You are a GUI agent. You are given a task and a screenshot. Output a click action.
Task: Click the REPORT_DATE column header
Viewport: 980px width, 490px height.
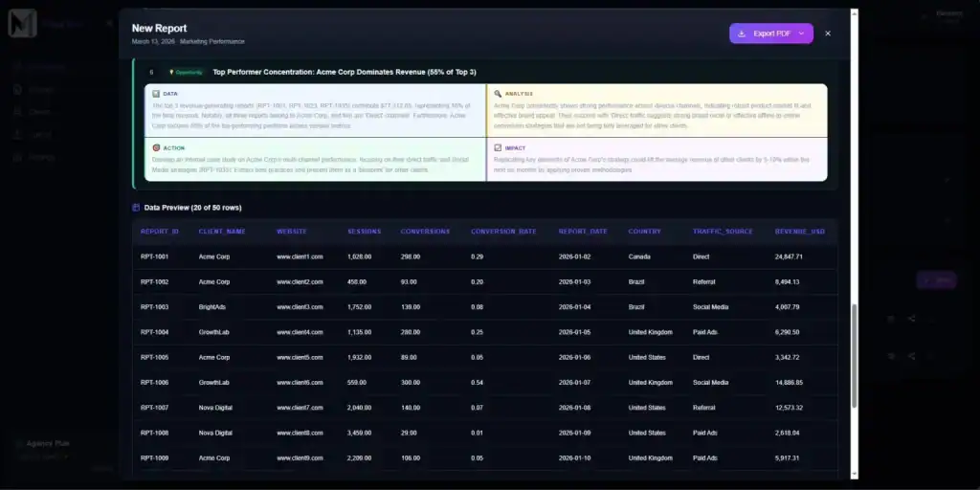[x=583, y=232]
